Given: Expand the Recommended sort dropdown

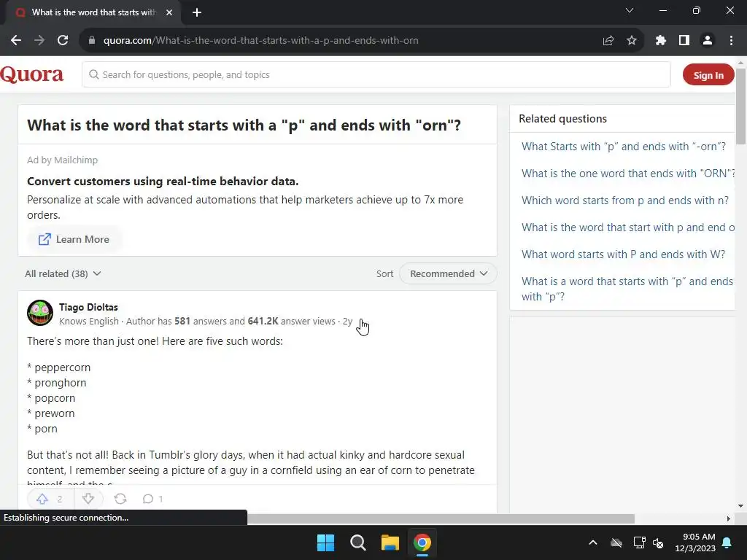Looking at the screenshot, I should point(448,273).
